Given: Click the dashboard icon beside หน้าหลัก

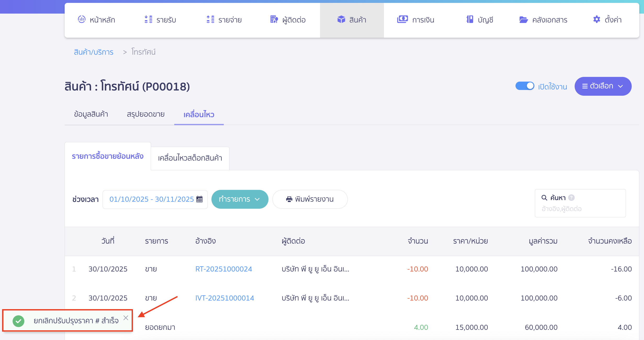Looking at the screenshot, I should click(x=82, y=19).
